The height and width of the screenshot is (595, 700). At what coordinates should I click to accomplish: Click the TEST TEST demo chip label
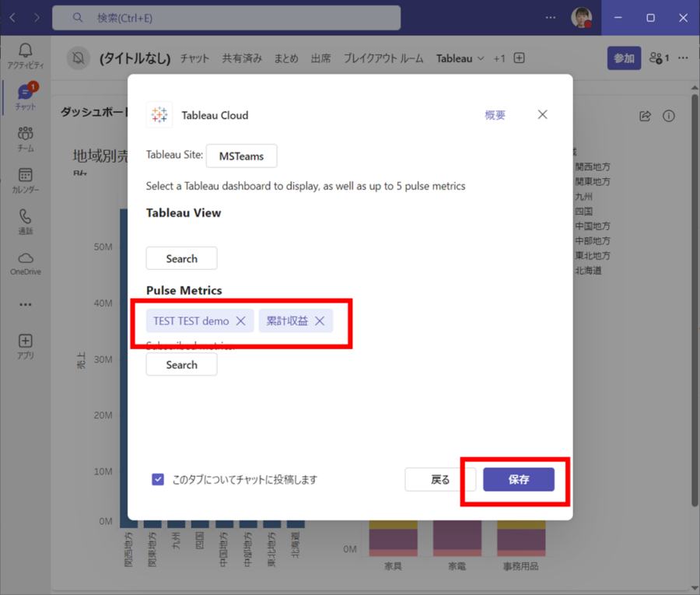click(191, 321)
